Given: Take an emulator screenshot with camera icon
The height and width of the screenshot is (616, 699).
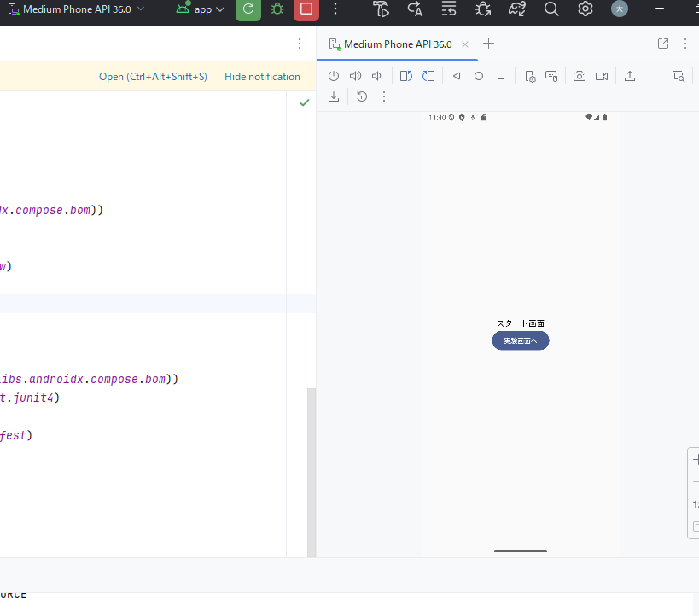Looking at the screenshot, I should click(580, 76).
